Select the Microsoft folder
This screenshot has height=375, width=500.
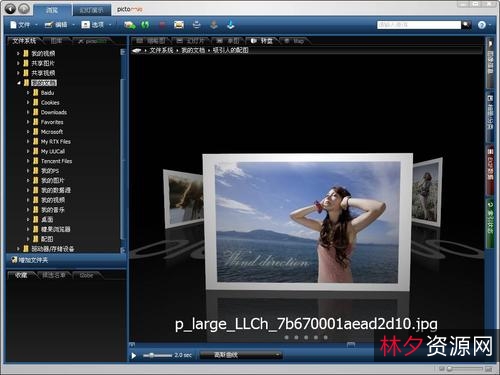coord(52,132)
